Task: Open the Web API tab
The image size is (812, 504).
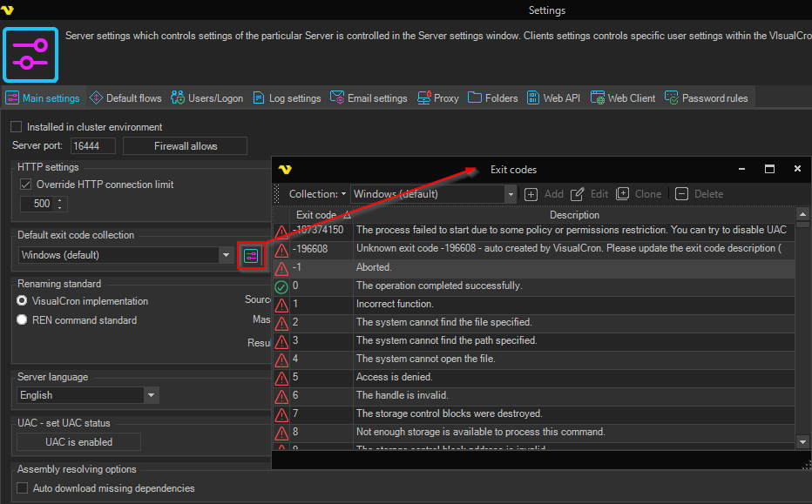Action: [554, 98]
